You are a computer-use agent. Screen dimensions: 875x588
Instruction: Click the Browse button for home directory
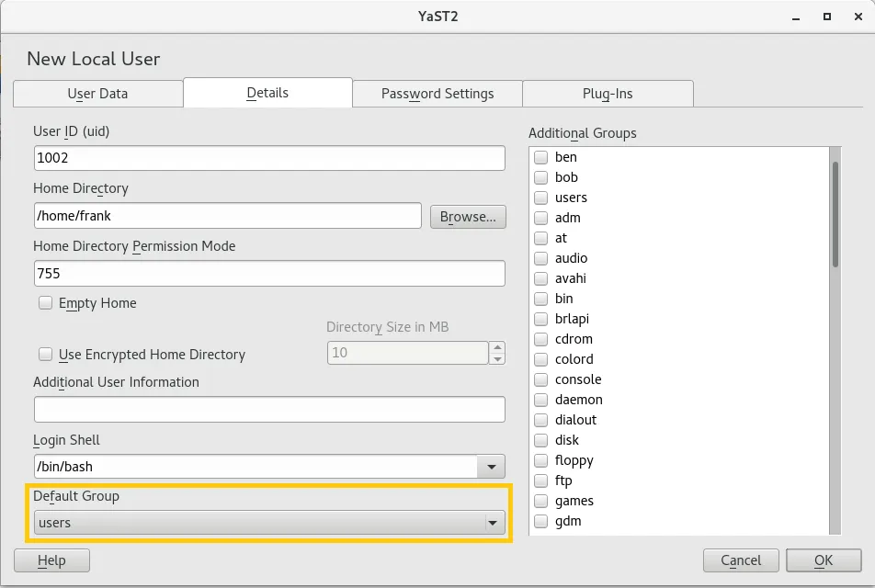click(468, 217)
